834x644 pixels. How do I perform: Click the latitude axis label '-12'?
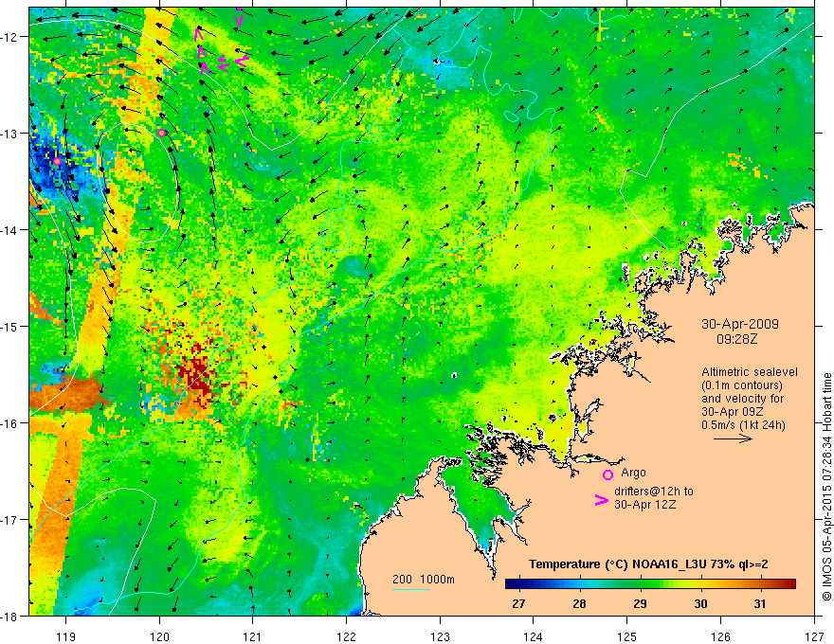(10, 37)
